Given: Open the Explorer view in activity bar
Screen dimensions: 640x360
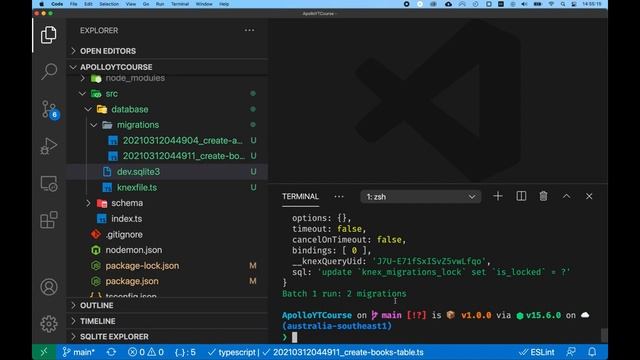Looking at the screenshot, I should [49, 35].
